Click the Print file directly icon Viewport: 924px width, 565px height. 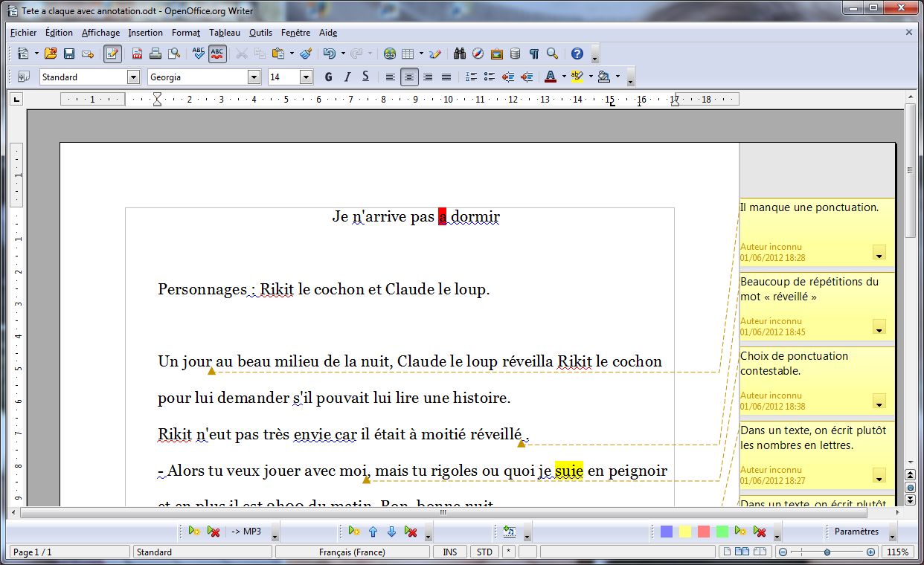155,54
